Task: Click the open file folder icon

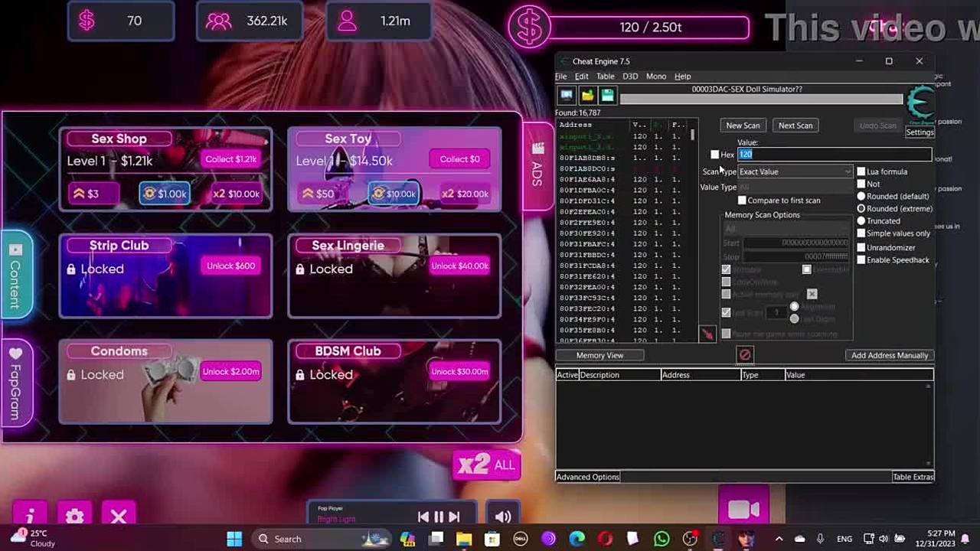Action: coord(587,95)
